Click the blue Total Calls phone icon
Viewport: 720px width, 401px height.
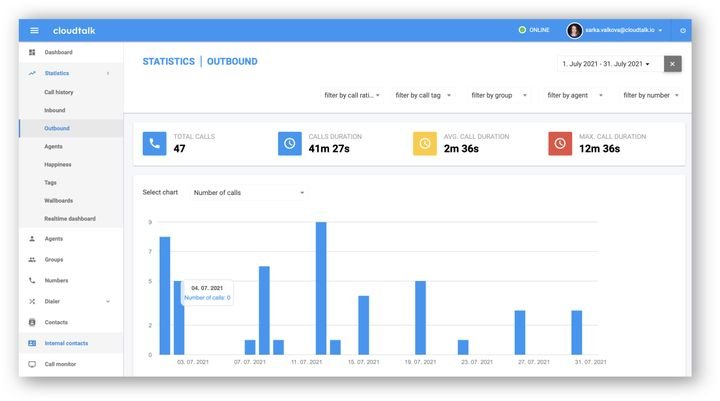154,143
